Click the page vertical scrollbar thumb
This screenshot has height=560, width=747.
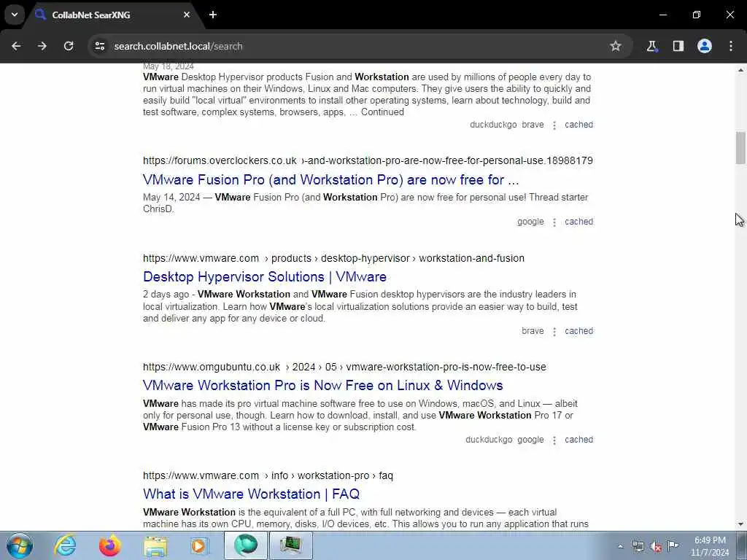(x=740, y=147)
